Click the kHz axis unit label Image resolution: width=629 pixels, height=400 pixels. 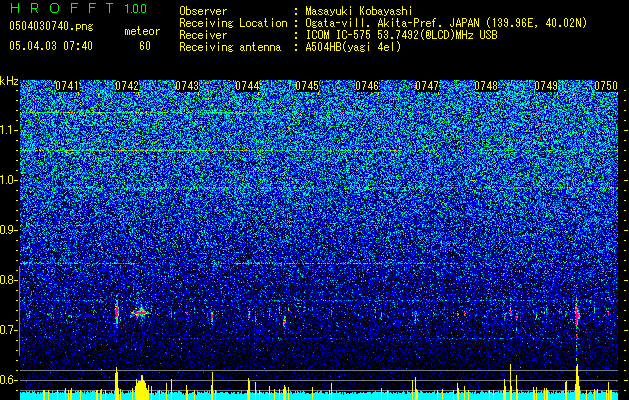tap(9, 81)
